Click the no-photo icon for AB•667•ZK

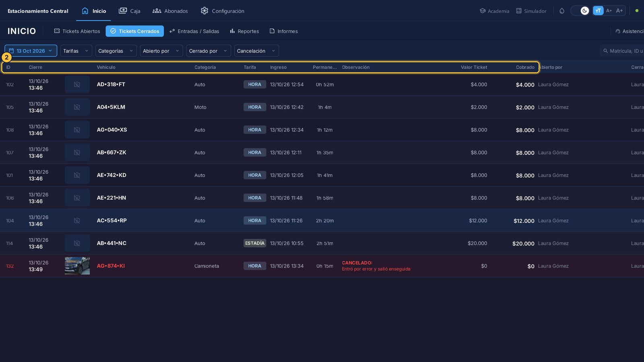pyautogui.click(x=77, y=152)
